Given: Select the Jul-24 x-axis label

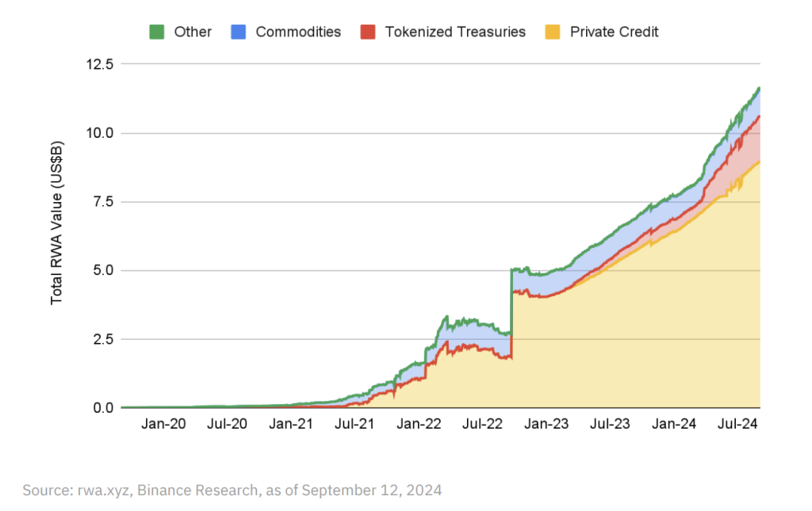Looking at the screenshot, I should (x=737, y=425).
